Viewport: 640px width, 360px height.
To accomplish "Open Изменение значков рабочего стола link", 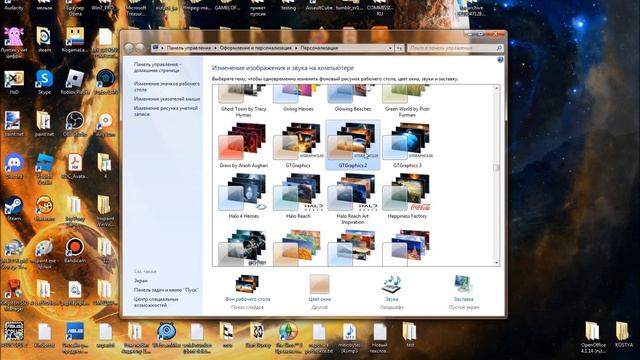I will [x=167, y=87].
